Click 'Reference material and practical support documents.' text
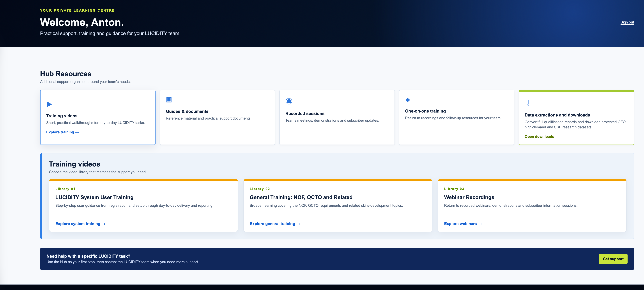This screenshot has height=290, width=644. click(209, 118)
